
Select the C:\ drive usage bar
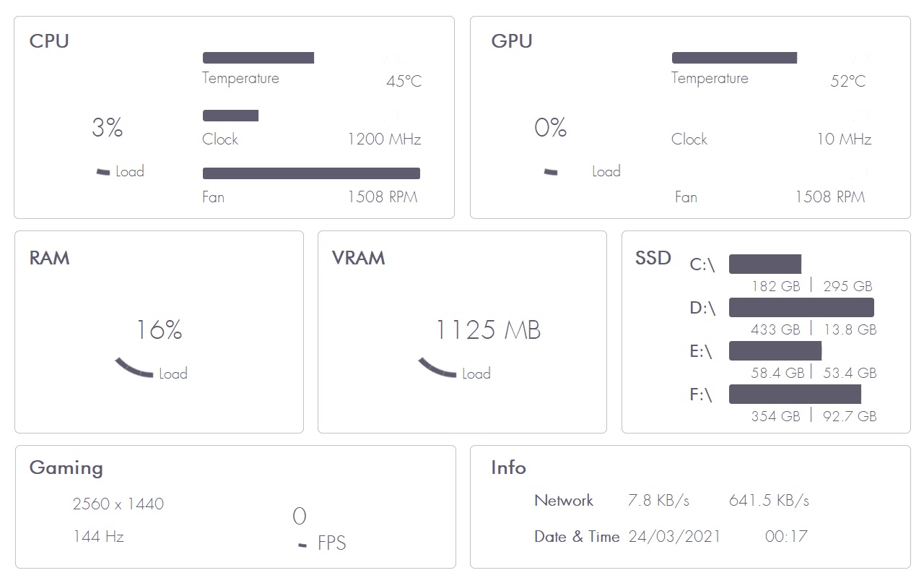pos(765,264)
